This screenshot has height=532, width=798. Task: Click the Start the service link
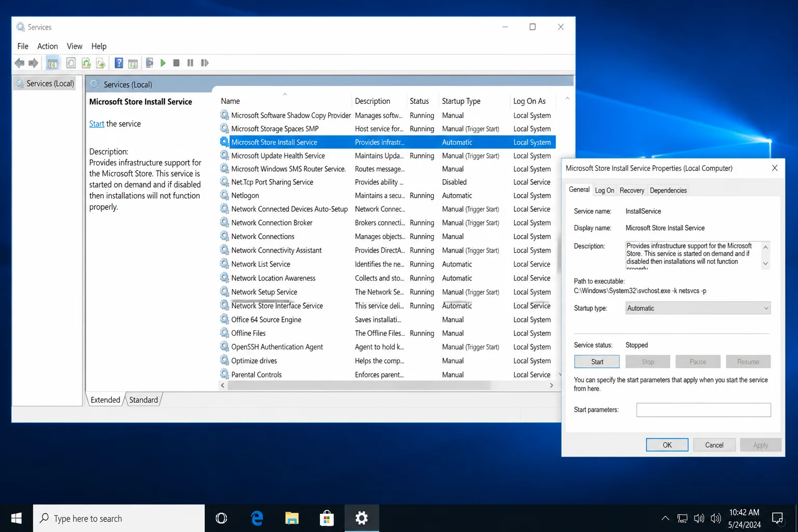coord(97,124)
